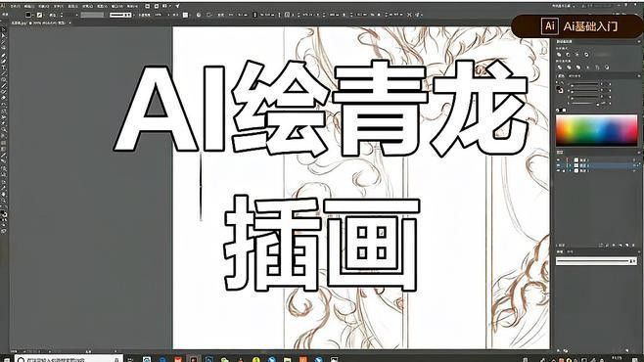Toggle visibility of the top layer
644x362 pixels.
tap(558, 160)
